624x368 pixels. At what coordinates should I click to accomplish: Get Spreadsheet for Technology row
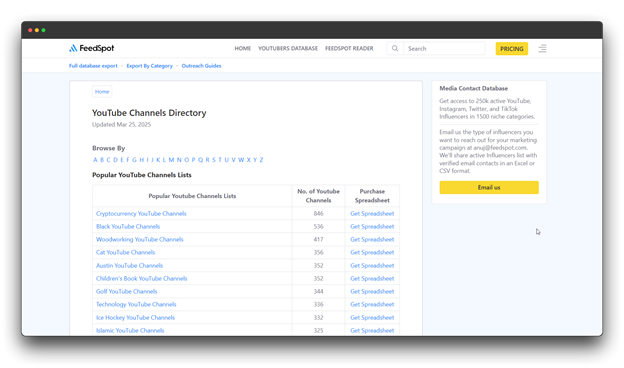(372, 304)
